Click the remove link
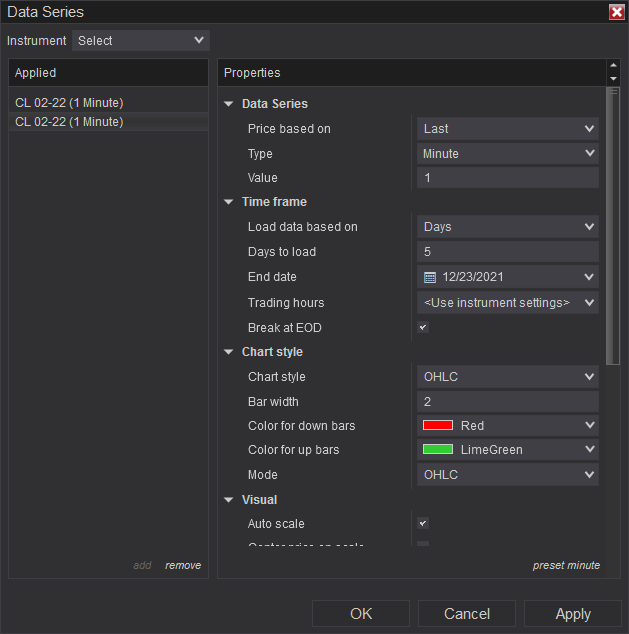Image resolution: width=629 pixels, height=634 pixels. (183, 565)
